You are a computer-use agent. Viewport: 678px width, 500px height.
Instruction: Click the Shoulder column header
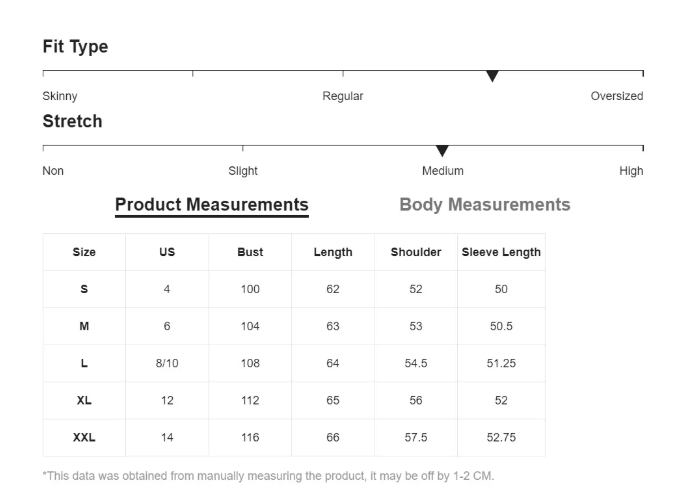click(416, 252)
